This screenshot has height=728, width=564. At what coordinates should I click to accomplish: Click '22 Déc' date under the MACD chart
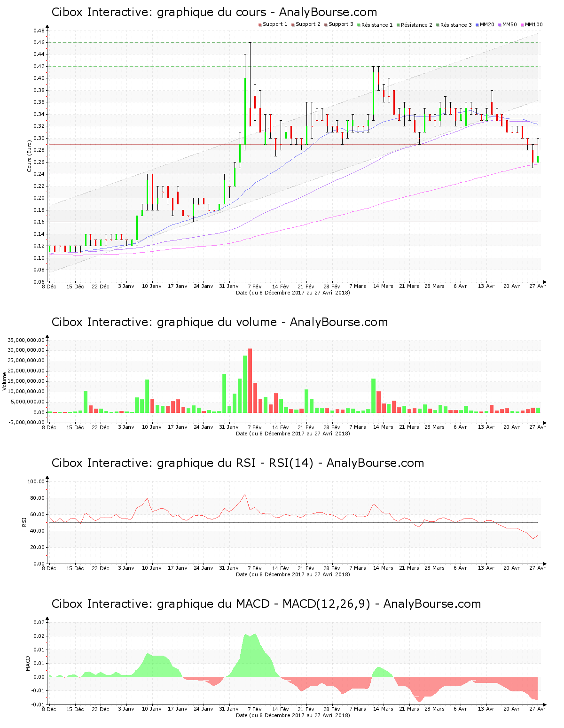click(101, 709)
